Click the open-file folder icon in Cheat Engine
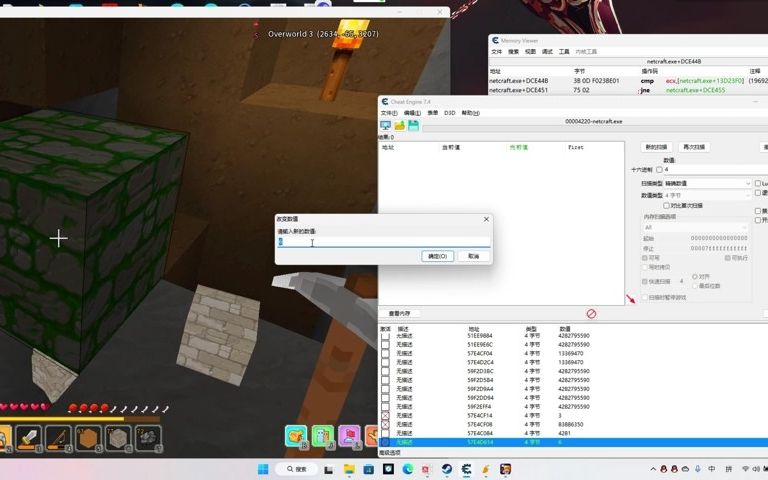Image resolution: width=768 pixels, height=480 pixels. click(400, 126)
